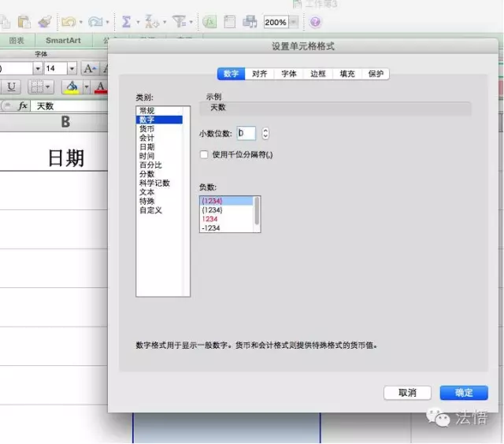Click the 确定 button

pyautogui.click(x=464, y=393)
